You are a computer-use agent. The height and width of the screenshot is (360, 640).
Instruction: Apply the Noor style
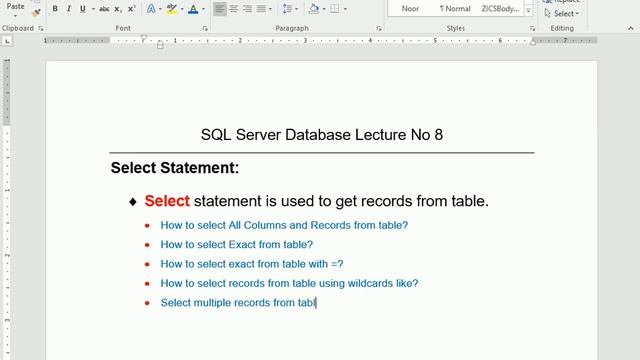(x=410, y=9)
